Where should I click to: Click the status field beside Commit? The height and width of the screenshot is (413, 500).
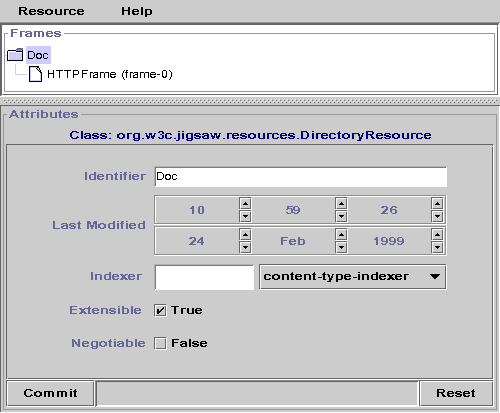click(257, 393)
